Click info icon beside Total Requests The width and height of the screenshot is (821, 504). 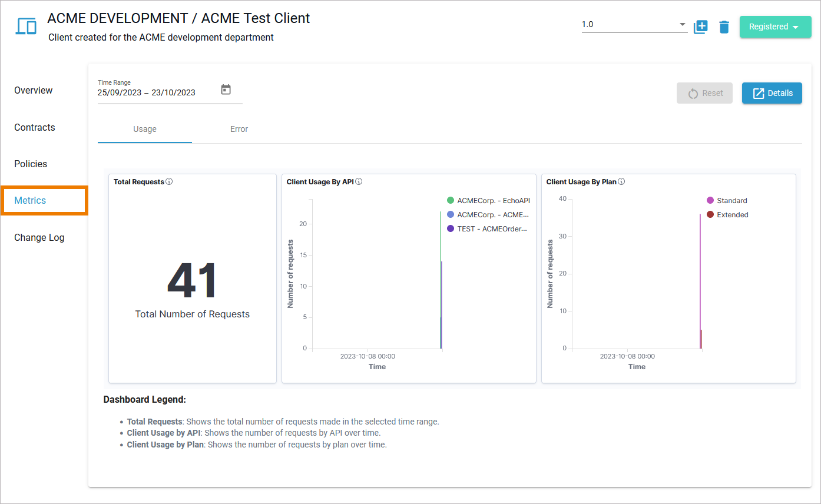(x=170, y=182)
